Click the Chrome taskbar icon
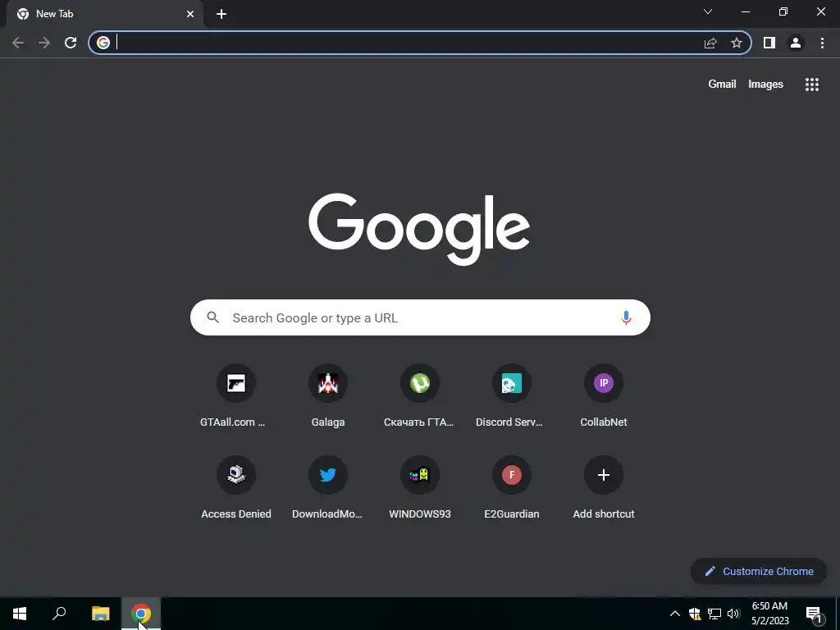 [x=141, y=614]
